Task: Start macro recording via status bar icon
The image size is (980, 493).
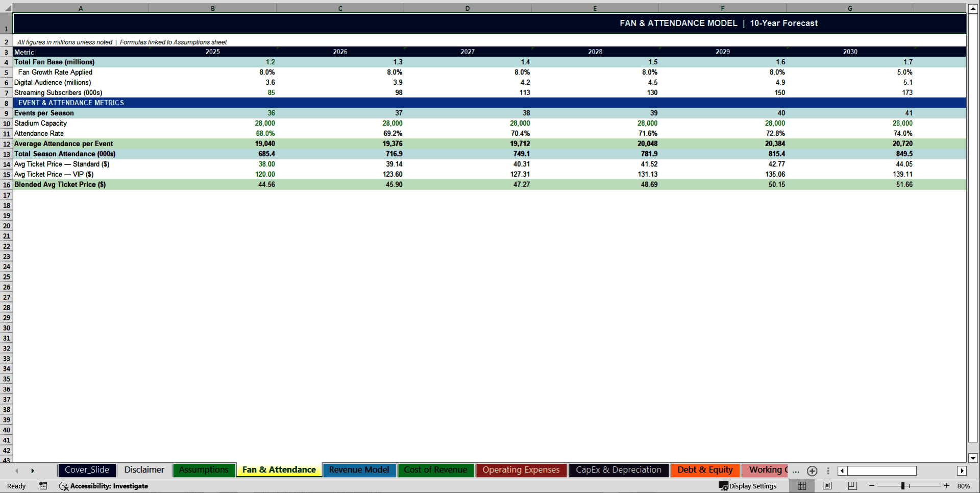Action: (x=43, y=486)
